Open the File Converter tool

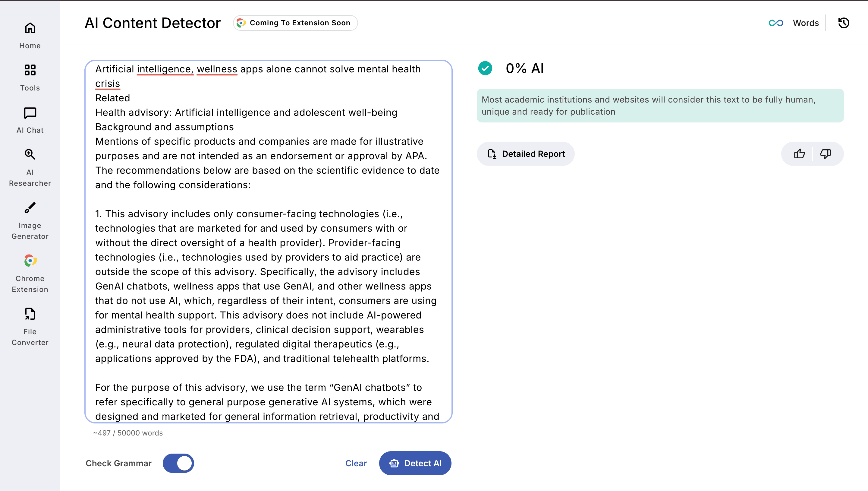pyautogui.click(x=30, y=314)
